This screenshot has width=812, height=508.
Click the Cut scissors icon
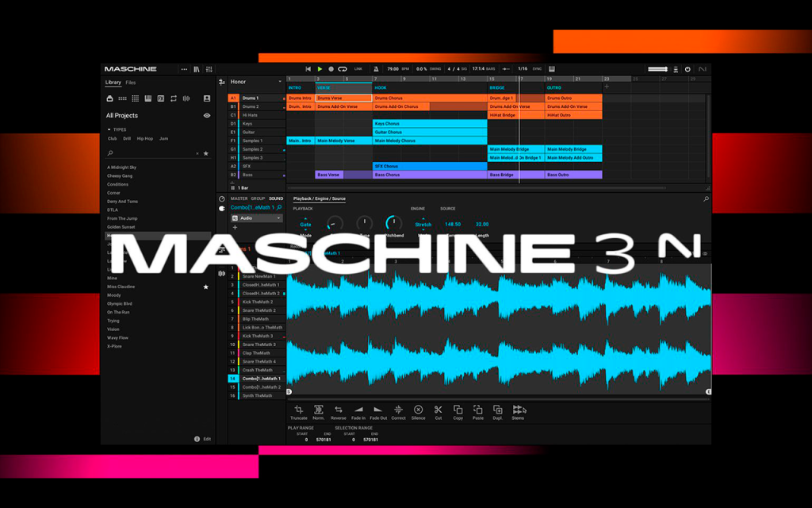pyautogui.click(x=438, y=413)
